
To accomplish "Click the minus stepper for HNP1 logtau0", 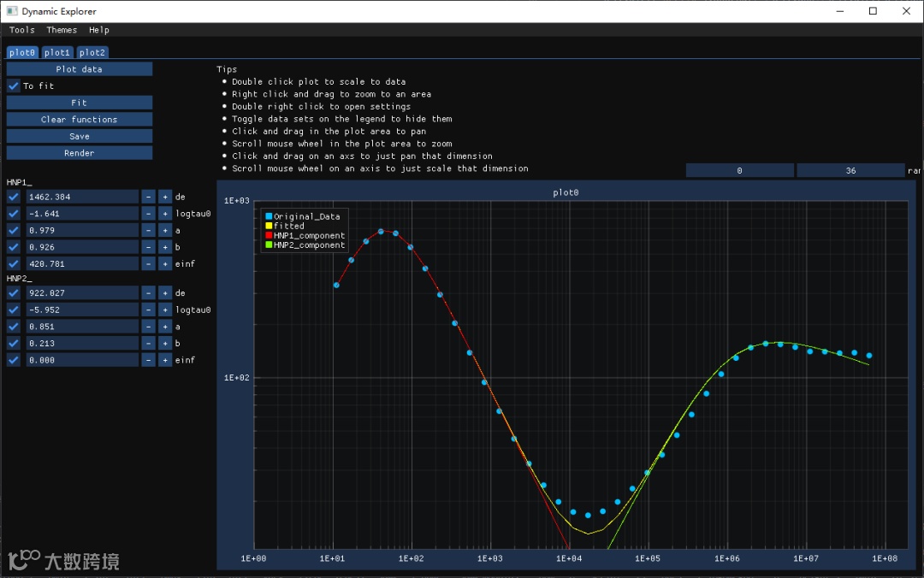I will point(148,214).
